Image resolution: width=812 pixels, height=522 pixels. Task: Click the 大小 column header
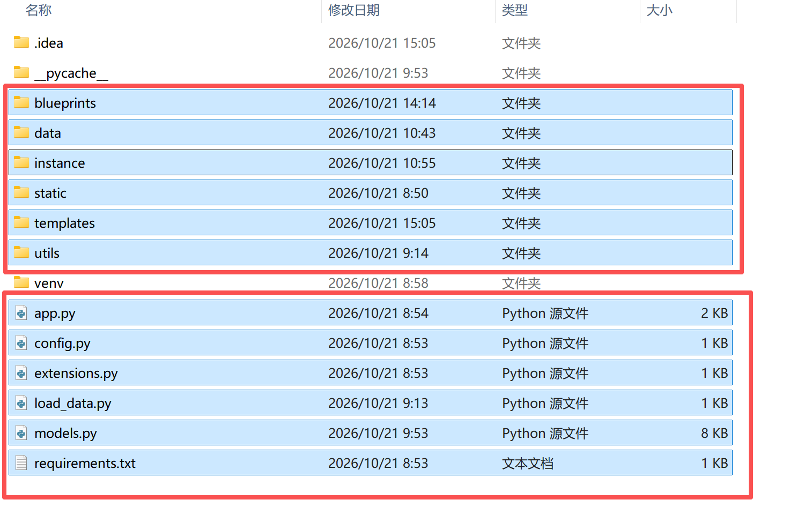tap(660, 10)
